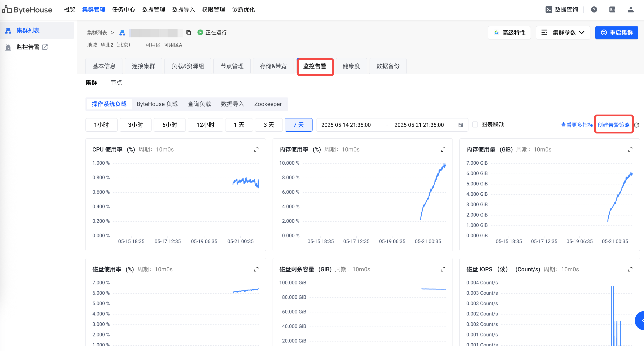Click the 数据查询 terminal icon
Screen dimensions: 644x351
pyautogui.click(x=549, y=9)
